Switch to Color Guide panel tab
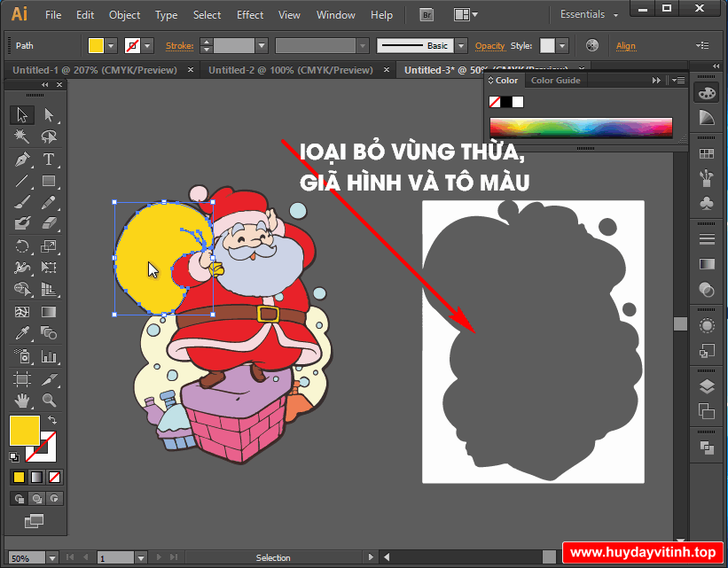728x568 pixels. click(x=555, y=81)
